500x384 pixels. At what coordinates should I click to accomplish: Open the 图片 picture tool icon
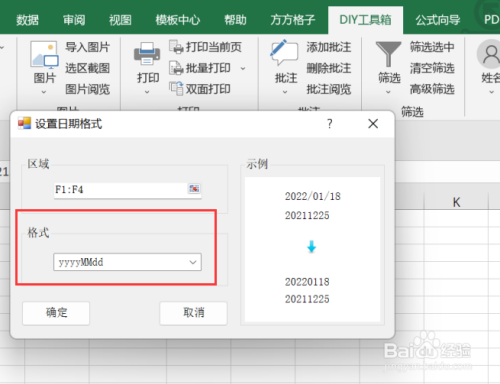[44, 54]
